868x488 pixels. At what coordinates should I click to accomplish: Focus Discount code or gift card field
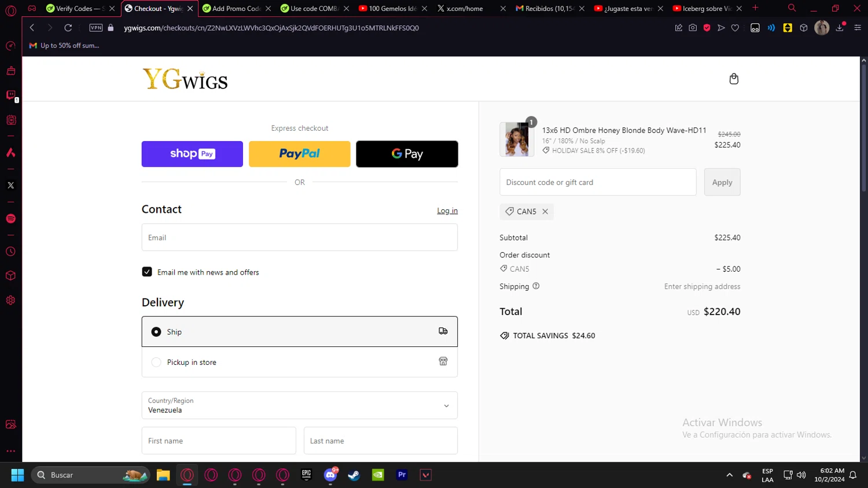point(598,182)
